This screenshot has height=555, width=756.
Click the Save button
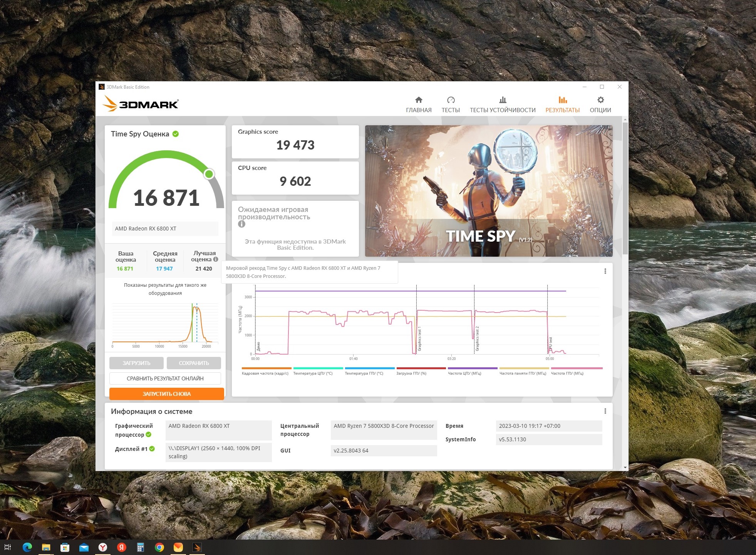click(194, 363)
